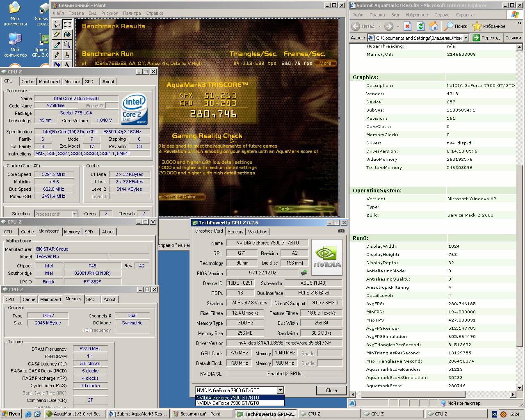
Task: Click the More button in AquaMark results
Action: pos(325,63)
